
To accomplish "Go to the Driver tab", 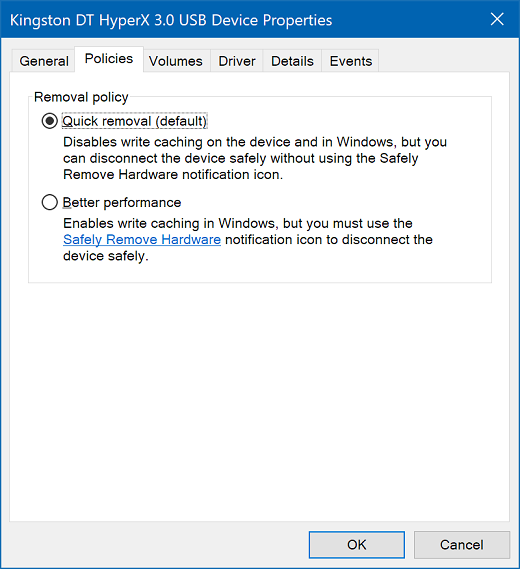I will [x=237, y=61].
